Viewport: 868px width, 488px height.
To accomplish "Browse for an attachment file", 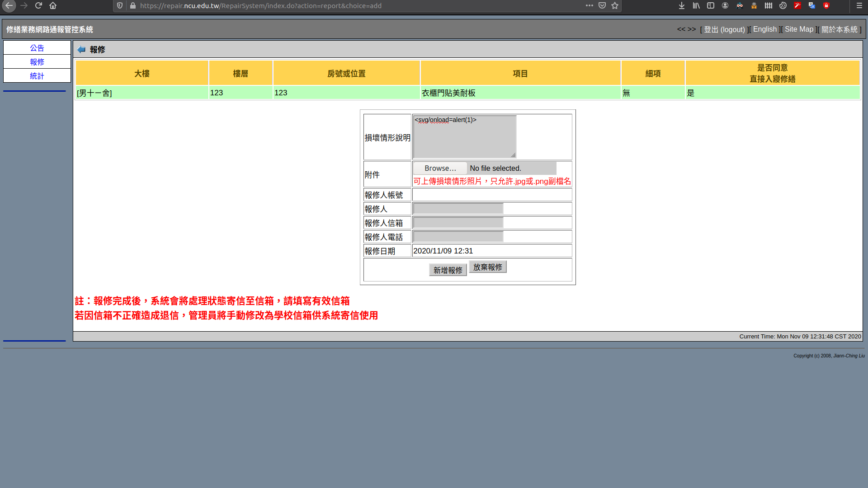I will [x=440, y=168].
